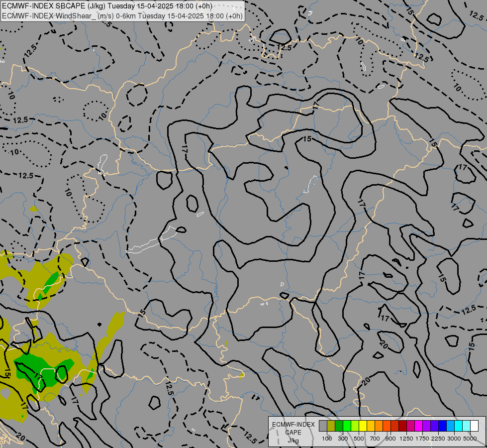Select the grey legend swatch below 100
Image resolution: width=487 pixels, height=448 pixels.
(x=323, y=426)
